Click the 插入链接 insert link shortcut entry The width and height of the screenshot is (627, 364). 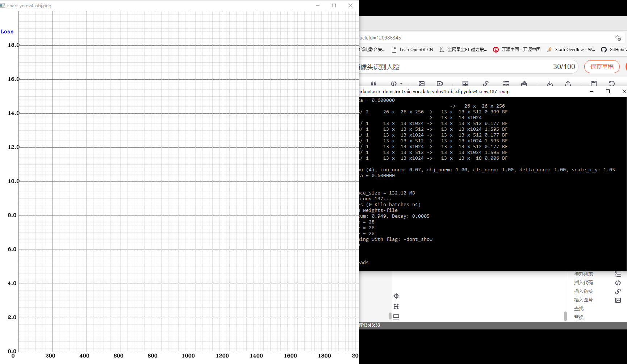coord(584,291)
